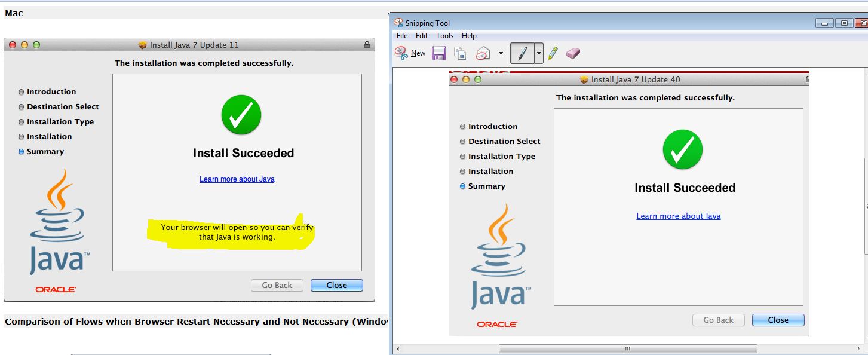Select the Pen tool in Snipping Tool

[x=522, y=53]
